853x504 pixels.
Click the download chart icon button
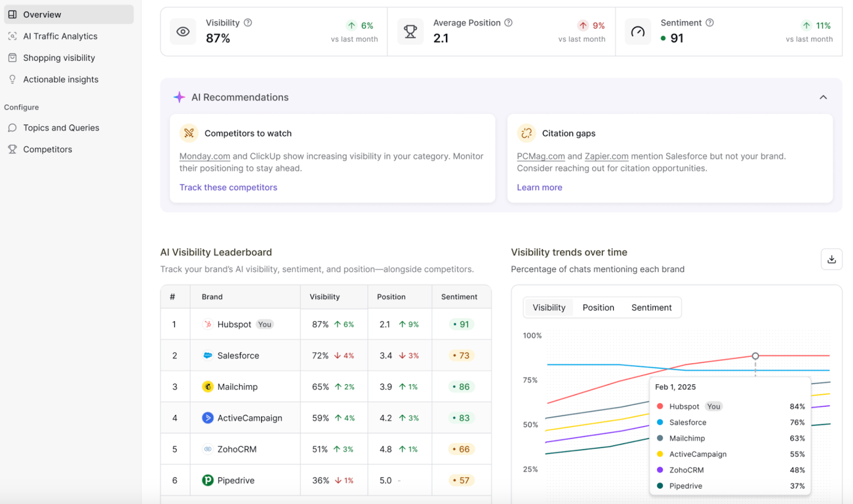click(831, 259)
